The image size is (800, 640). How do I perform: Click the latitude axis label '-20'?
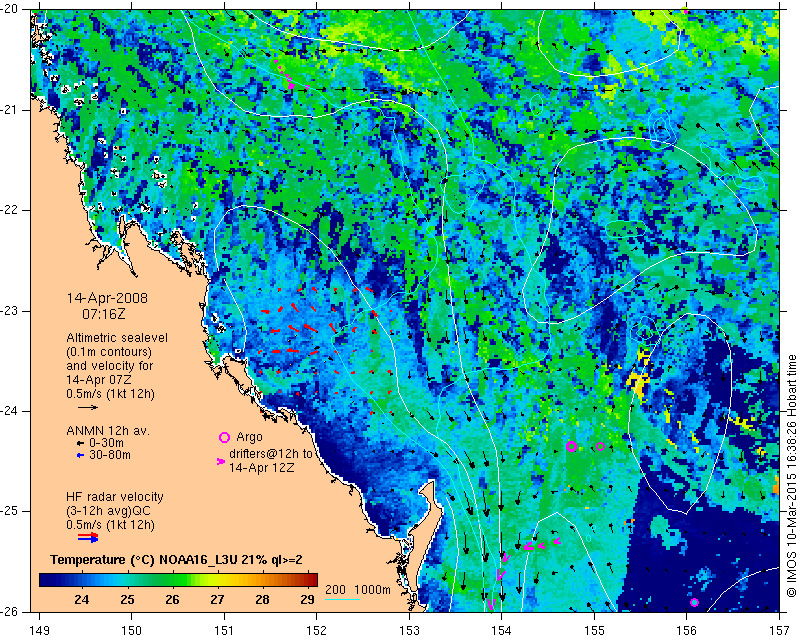[x=10, y=9]
